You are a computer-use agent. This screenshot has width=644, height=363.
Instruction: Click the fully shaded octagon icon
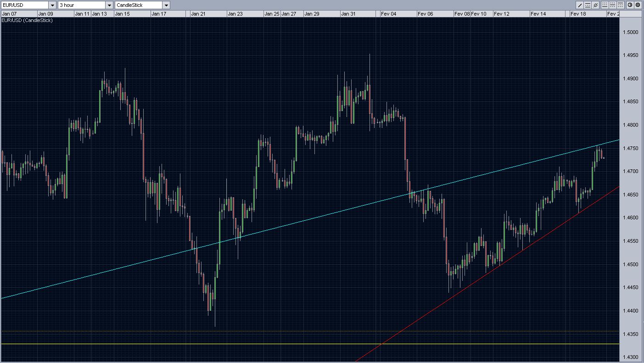638,5
